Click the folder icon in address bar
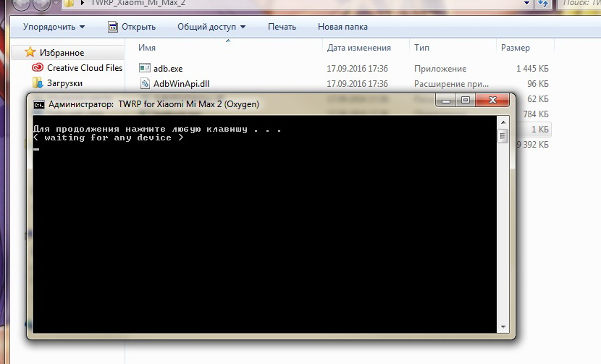601x364 pixels. 68,3
